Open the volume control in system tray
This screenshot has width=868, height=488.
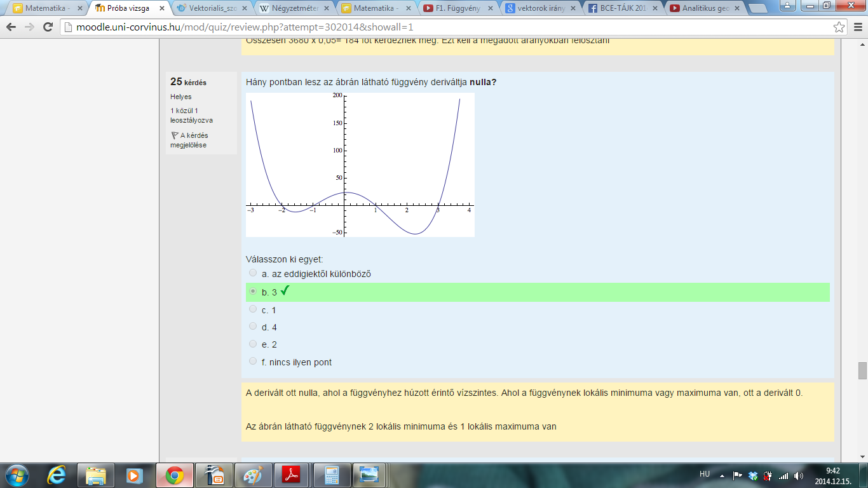[x=798, y=475]
